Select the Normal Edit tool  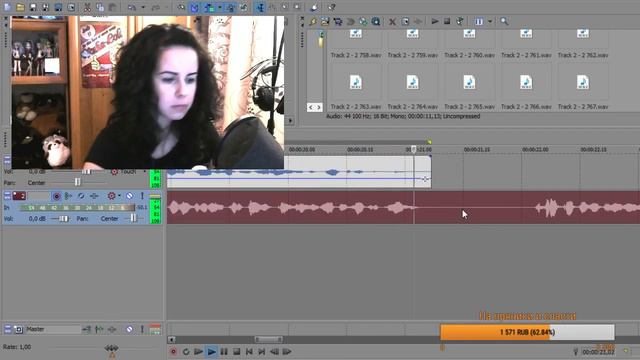[260, 7]
